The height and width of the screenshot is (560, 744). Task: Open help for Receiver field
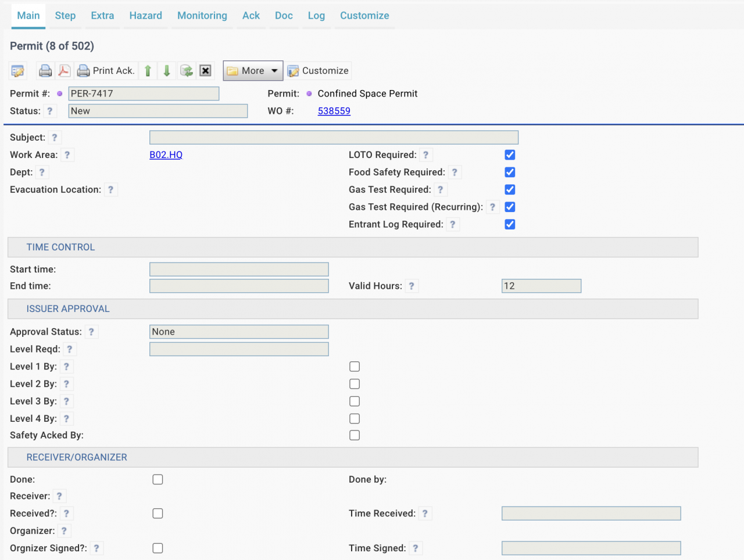point(59,496)
